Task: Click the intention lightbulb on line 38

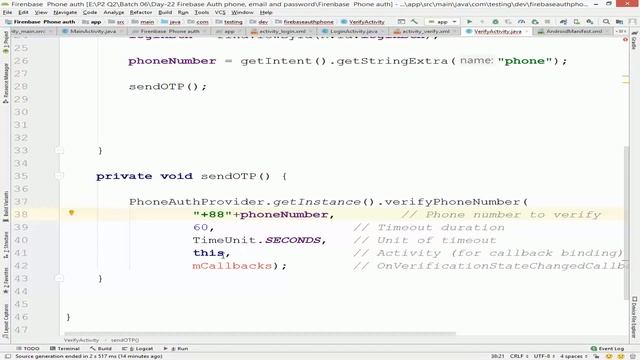Action: (71, 213)
